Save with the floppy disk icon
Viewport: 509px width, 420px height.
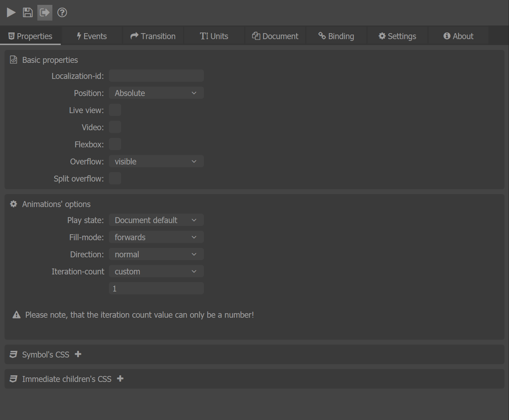pyautogui.click(x=28, y=13)
